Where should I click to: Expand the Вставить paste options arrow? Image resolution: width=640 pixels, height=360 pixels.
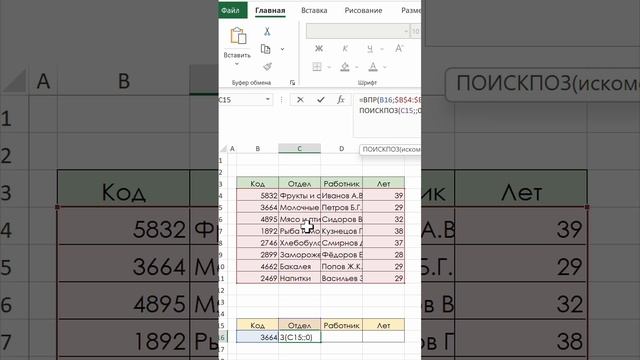[x=237, y=64]
